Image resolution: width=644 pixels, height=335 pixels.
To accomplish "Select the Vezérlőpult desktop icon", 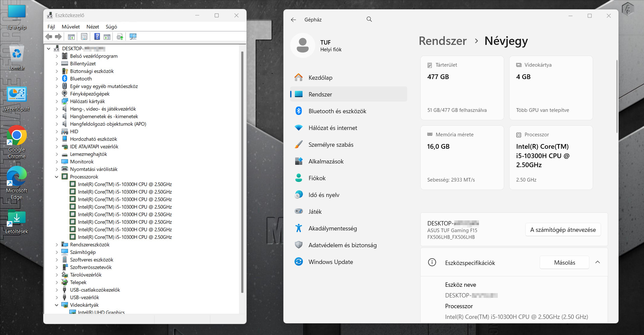I will pos(16,99).
